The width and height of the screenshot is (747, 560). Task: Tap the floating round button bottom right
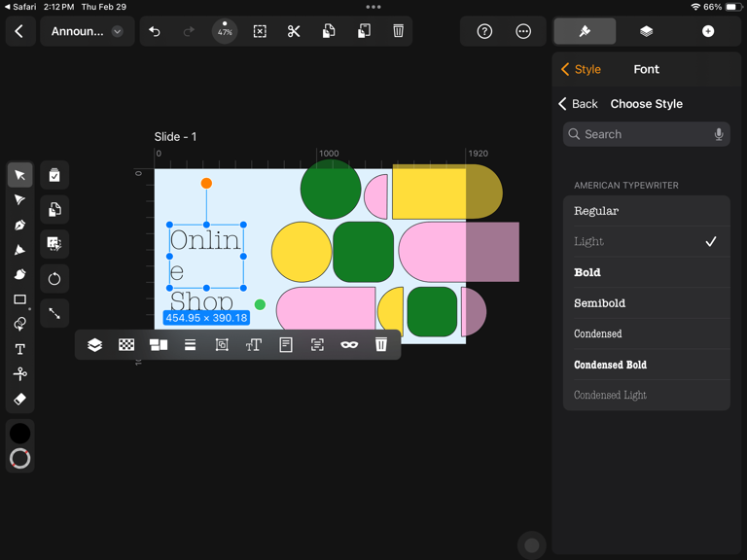[531, 544]
